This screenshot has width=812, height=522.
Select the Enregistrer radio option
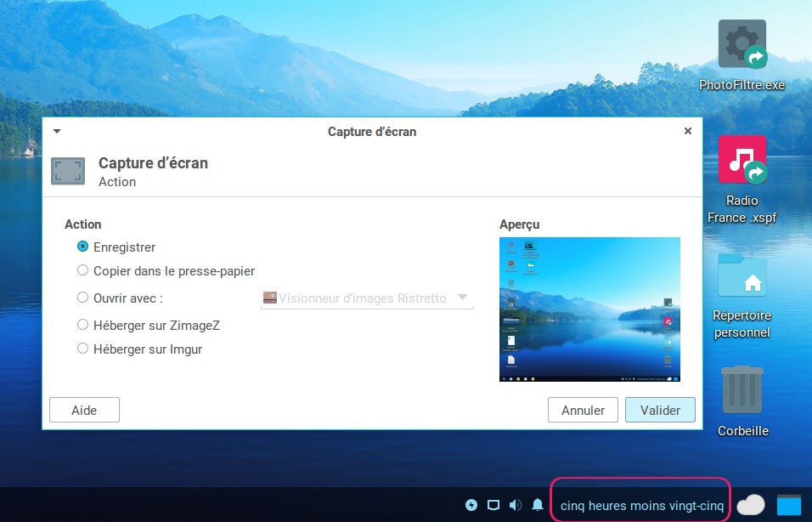point(82,247)
